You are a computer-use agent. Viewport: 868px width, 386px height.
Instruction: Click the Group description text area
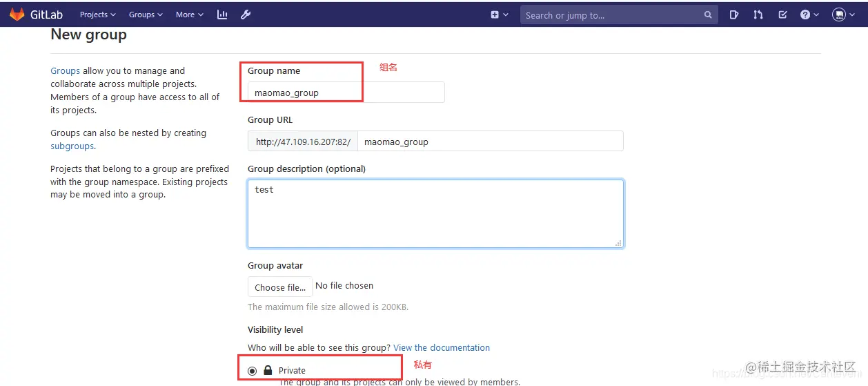pyautogui.click(x=435, y=213)
